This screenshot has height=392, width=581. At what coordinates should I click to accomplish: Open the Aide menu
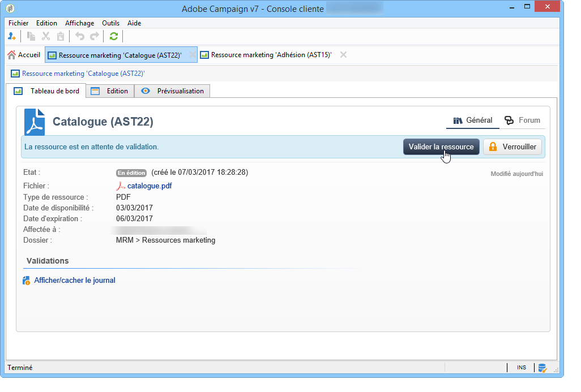point(134,23)
